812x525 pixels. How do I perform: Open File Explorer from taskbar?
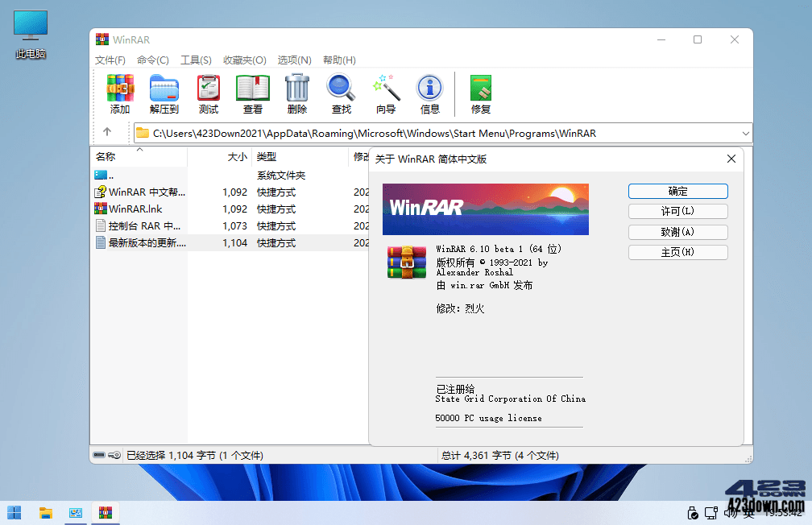pos(46,513)
